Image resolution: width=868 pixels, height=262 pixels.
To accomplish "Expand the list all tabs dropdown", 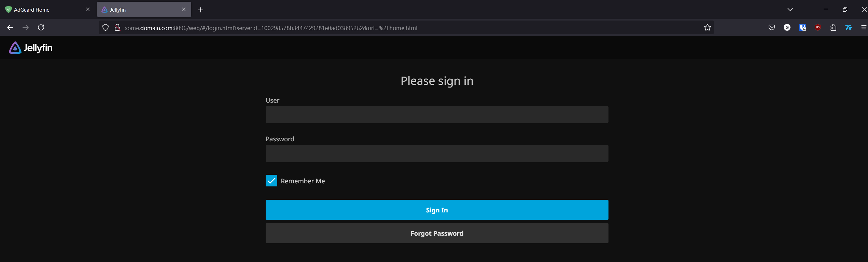I will [x=790, y=10].
